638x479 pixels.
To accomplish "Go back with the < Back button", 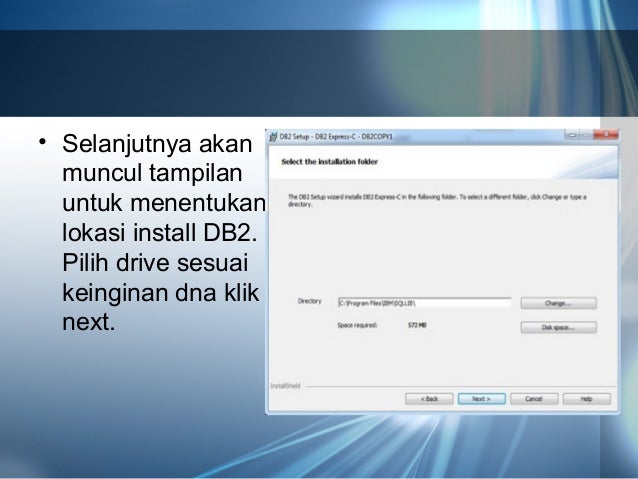I will click(x=429, y=399).
